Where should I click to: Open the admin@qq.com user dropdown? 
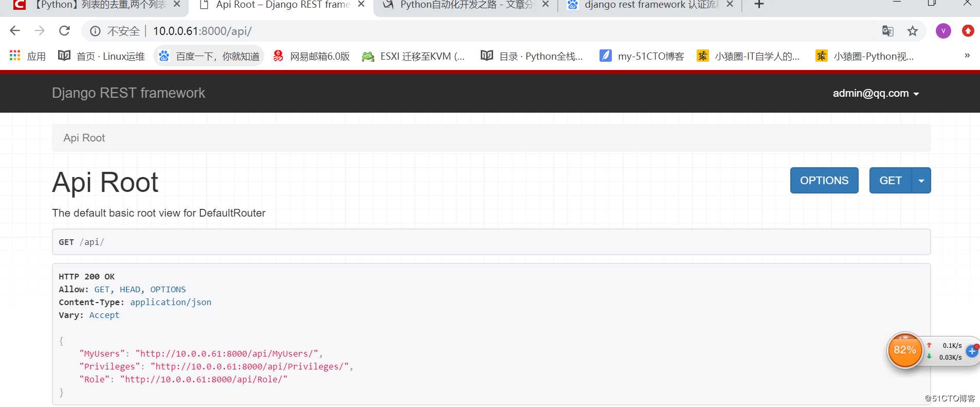[876, 94]
